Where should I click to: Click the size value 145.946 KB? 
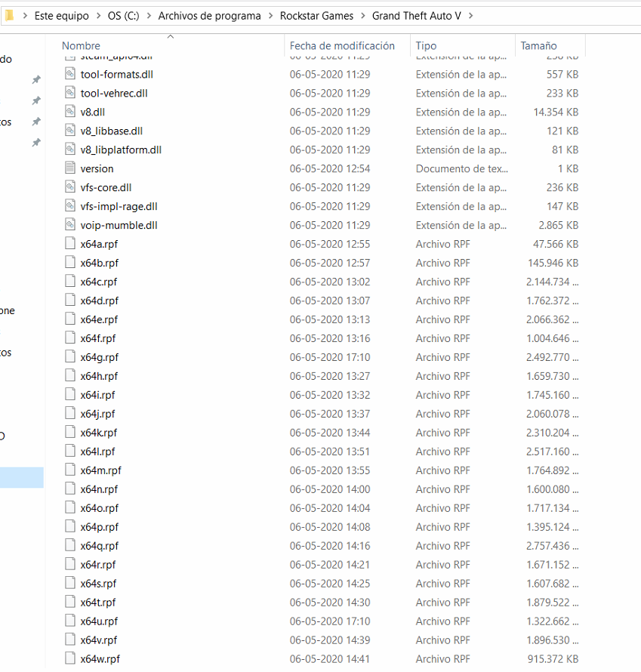[553, 264]
